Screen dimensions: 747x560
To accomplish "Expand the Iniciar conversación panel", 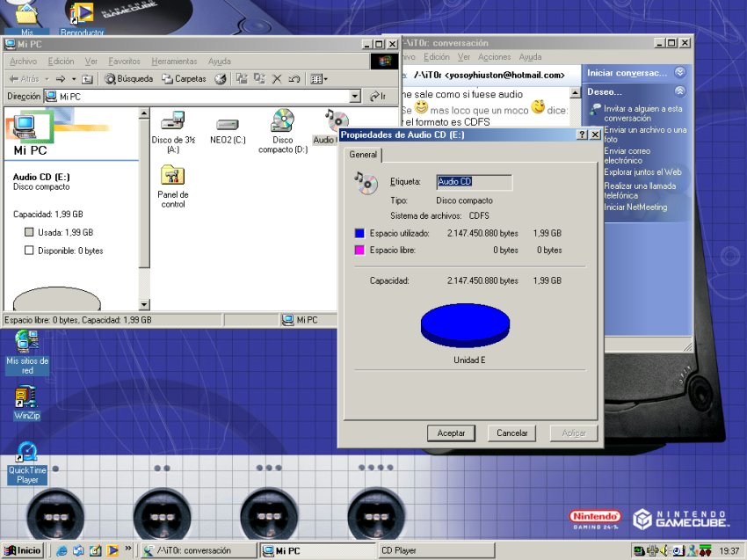I will click(679, 73).
